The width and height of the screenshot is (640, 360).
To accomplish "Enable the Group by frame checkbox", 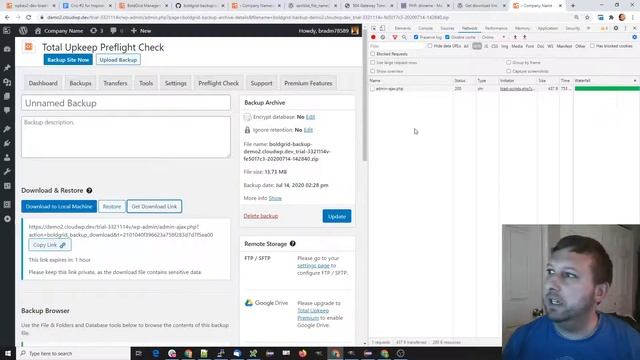I will tap(509, 62).
